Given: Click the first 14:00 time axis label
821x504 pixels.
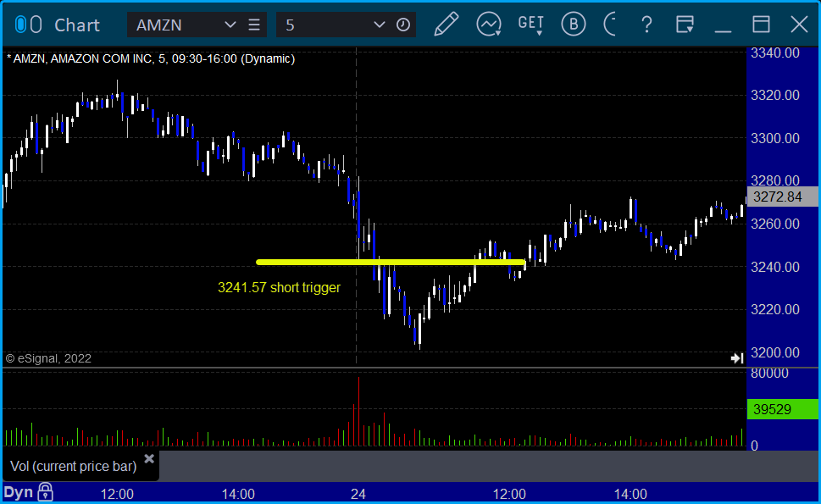Looking at the screenshot, I should 238,494.
